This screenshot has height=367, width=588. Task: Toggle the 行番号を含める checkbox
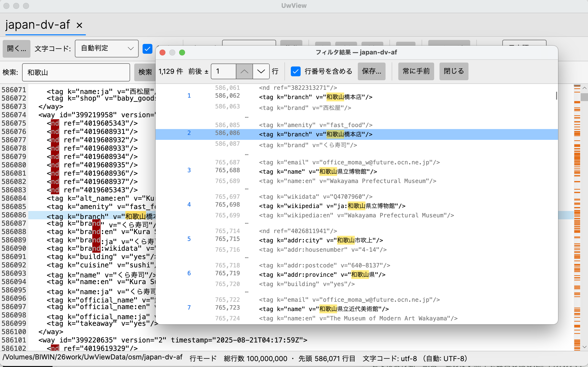(x=296, y=71)
